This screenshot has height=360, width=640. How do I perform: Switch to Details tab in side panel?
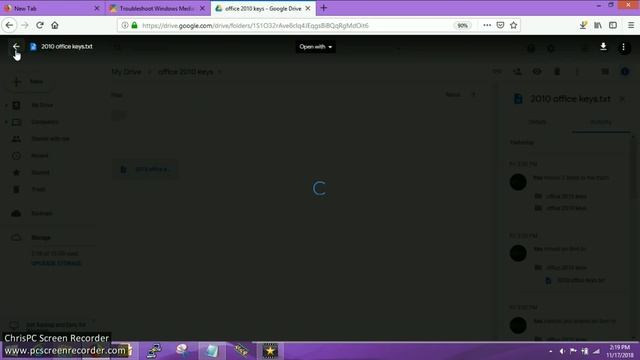coord(537,122)
